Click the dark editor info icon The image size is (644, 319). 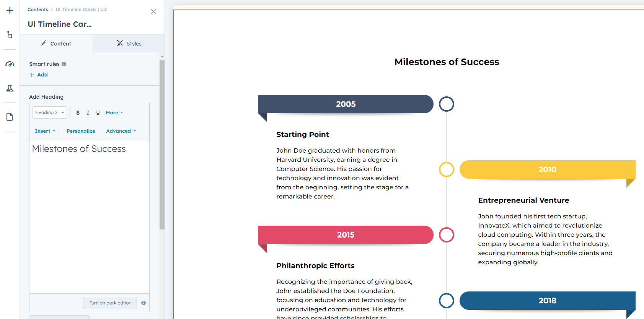click(143, 303)
